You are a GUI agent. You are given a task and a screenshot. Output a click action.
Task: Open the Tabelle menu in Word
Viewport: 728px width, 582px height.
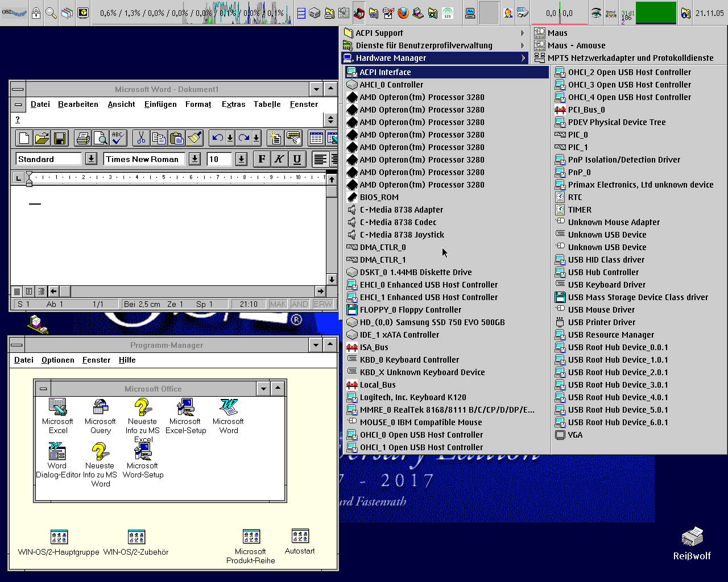pos(267,104)
